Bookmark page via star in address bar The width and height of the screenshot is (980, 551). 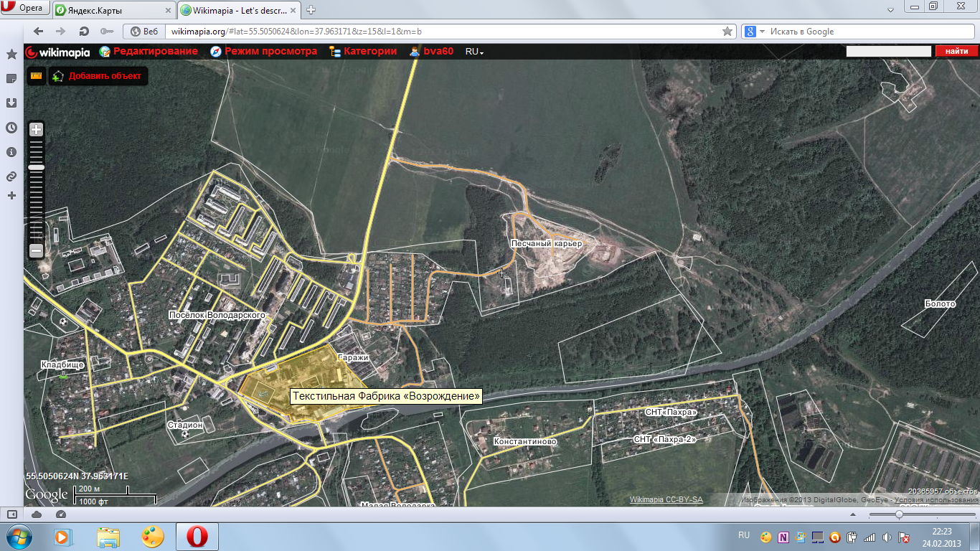pos(727,32)
